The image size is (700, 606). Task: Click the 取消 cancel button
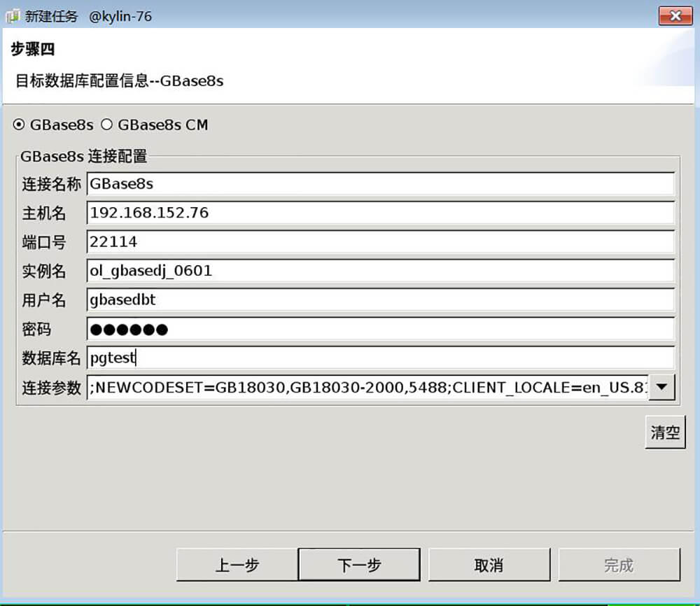coord(489,565)
